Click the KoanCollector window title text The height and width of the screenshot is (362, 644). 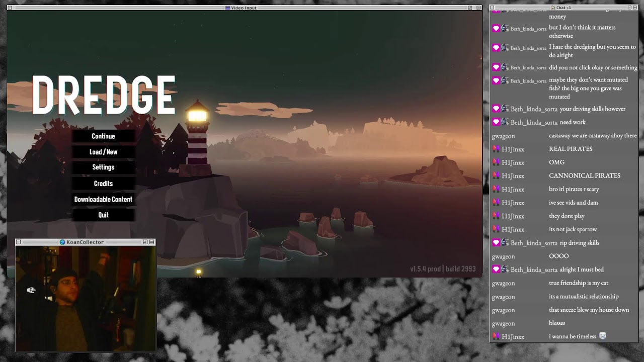click(85, 242)
